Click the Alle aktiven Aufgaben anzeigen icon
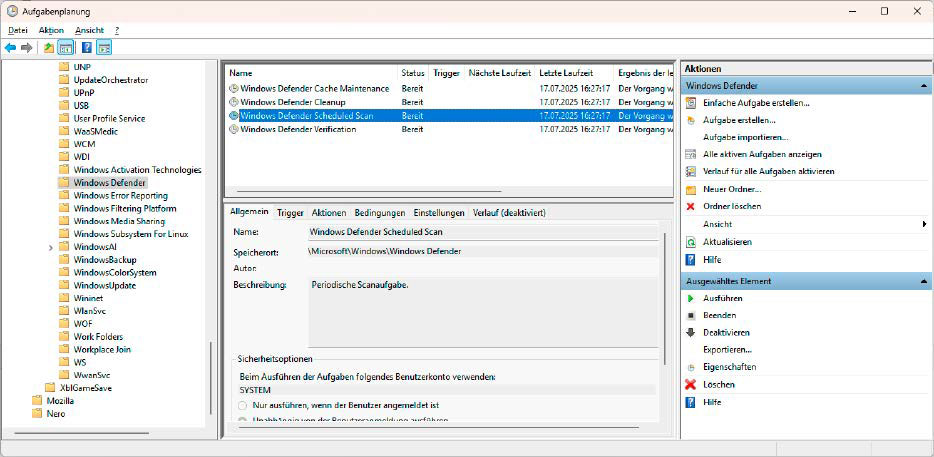 [x=691, y=154]
